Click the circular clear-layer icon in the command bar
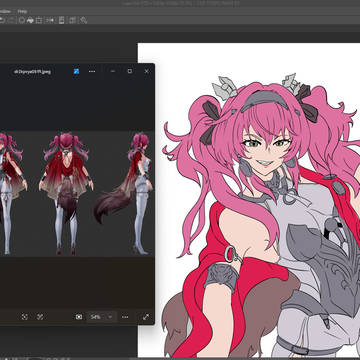The image size is (360, 360). 22,20
